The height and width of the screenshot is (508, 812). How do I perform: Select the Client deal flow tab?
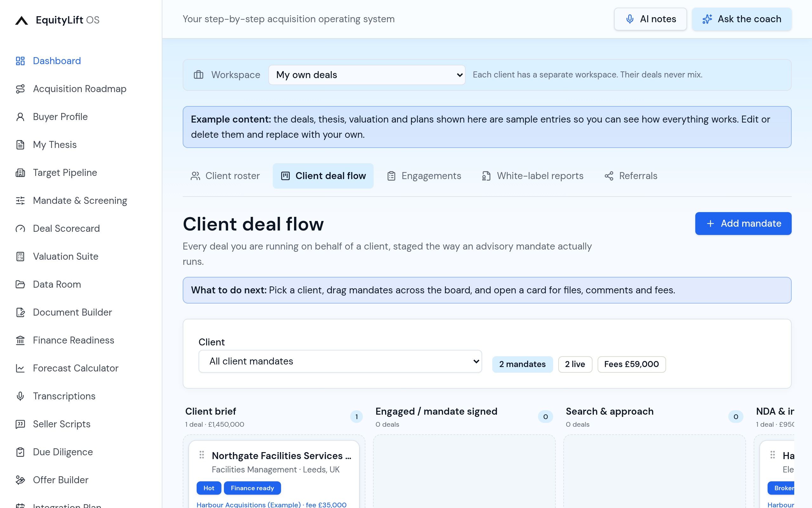tap(323, 176)
